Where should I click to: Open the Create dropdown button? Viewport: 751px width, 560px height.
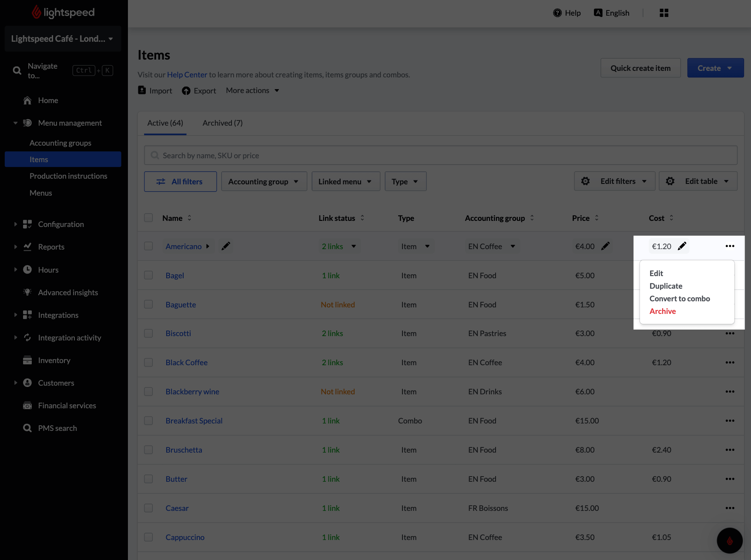pyautogui.click(x=715, y=68)
